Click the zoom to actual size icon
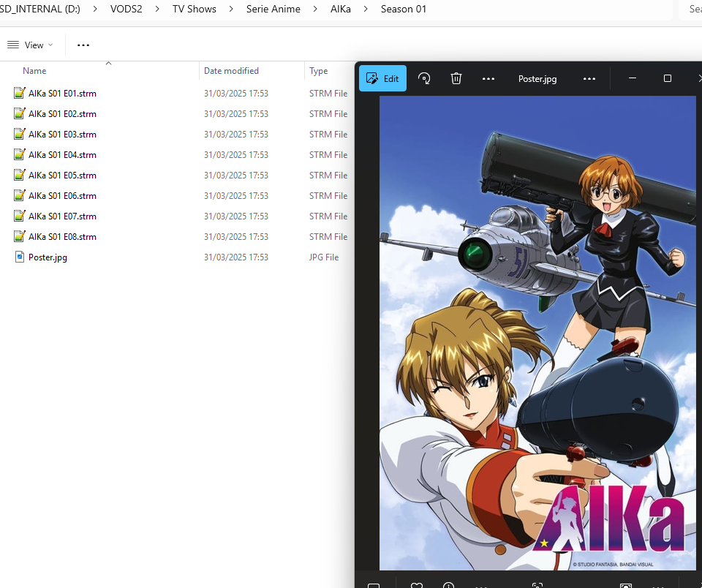 (x=537, y=585)
